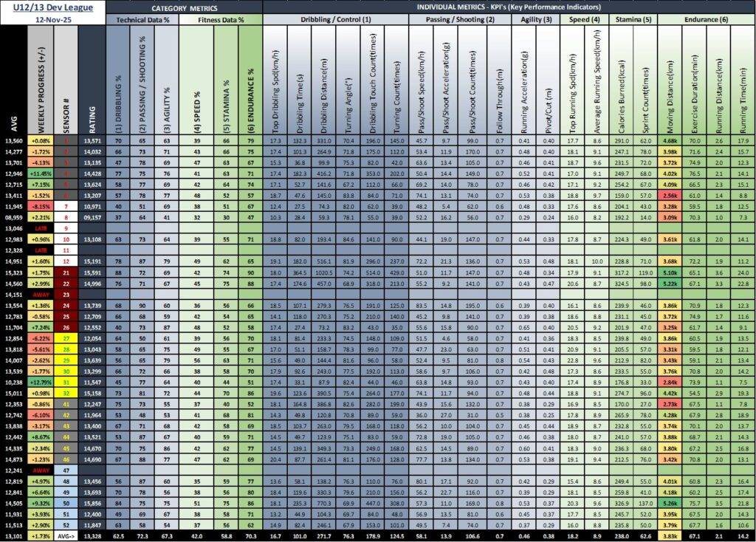Select the Fitness Data % group header

click(x=220, y=20)
